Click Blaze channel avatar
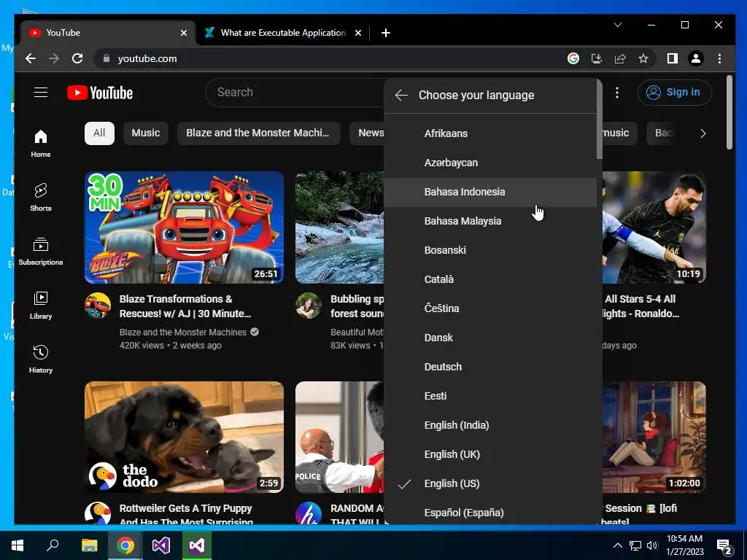 tap(98, 306)
